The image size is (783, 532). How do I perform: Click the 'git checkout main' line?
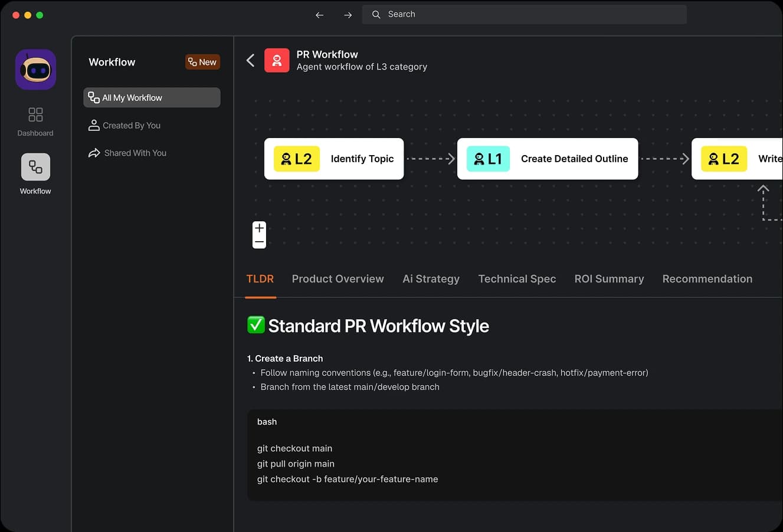(x=294, y=448)
